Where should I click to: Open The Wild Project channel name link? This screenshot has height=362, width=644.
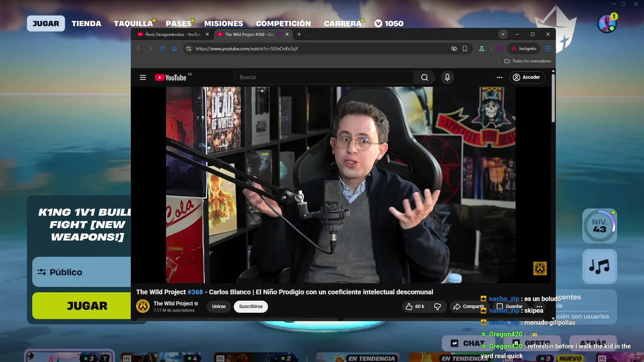(x=173, y=304)
